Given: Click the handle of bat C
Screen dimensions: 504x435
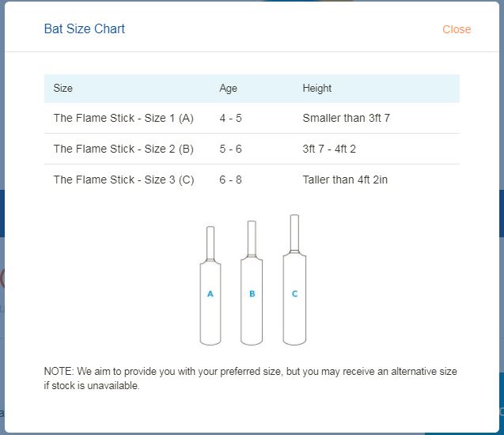Looking at the screenshot, I should [294, 231].
